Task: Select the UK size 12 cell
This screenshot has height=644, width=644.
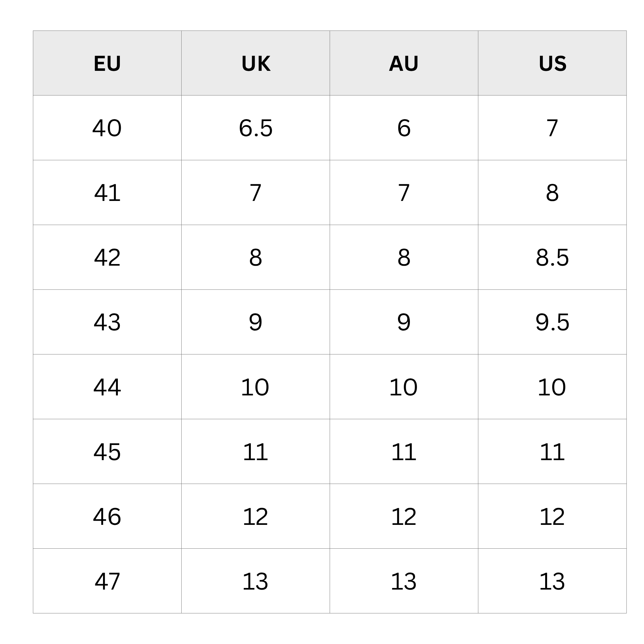Action: pos(256,516)
